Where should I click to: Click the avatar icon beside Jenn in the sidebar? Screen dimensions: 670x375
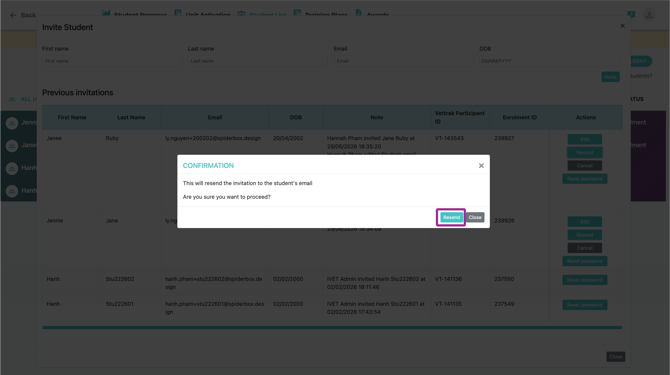[x=12, y=123]
